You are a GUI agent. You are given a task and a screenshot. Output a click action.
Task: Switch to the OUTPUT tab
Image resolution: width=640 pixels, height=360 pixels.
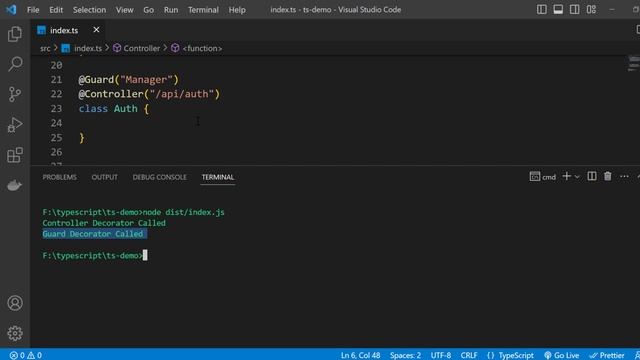pyautogui.click(x=104, y=177)
